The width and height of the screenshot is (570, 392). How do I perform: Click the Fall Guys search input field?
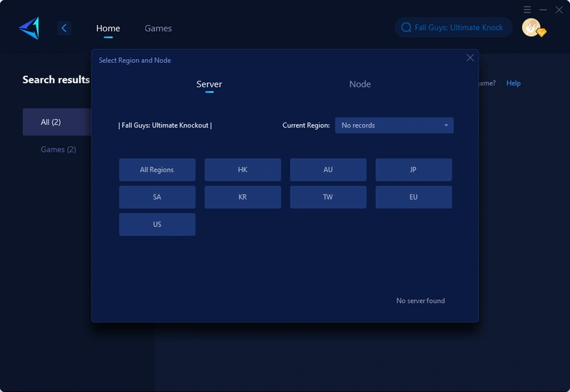(x=459, y=28)
